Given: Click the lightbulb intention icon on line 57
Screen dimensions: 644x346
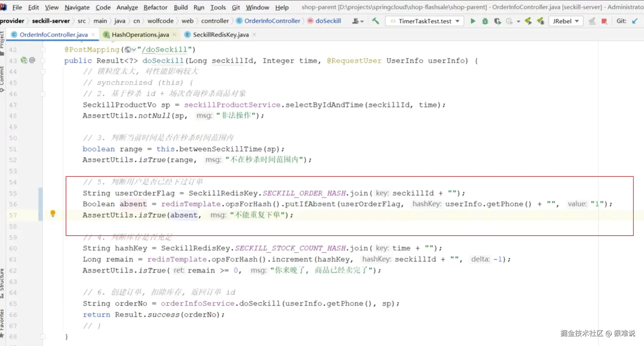Looking at the screenshot, I should tap(53, 214).
